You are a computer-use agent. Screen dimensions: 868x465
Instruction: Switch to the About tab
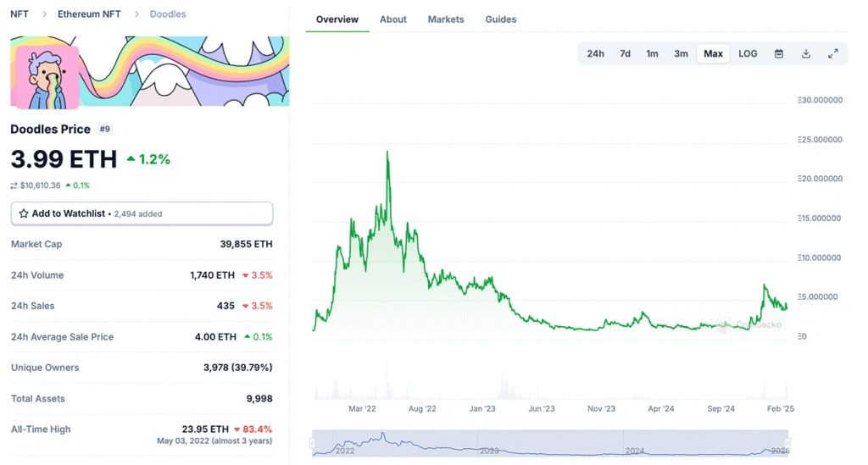(393, 19)
